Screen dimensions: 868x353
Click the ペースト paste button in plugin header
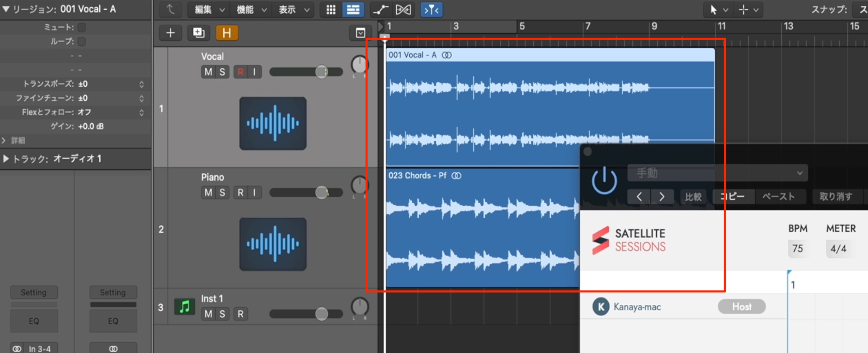[x=779, y=197]
